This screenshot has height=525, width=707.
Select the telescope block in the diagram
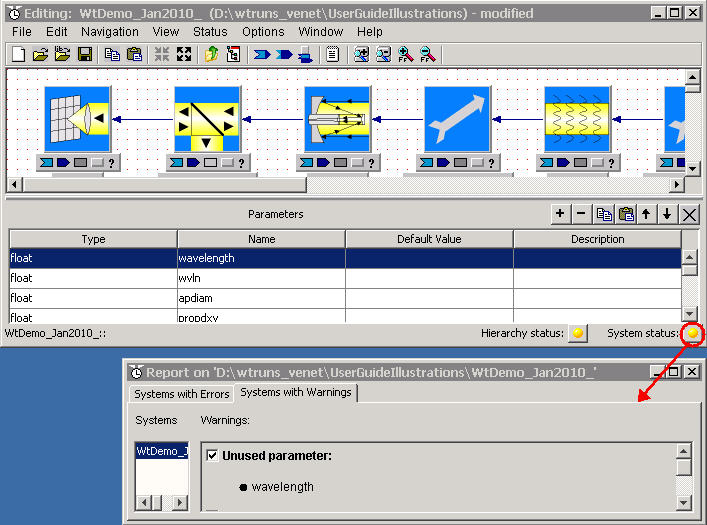coord(337,119)
